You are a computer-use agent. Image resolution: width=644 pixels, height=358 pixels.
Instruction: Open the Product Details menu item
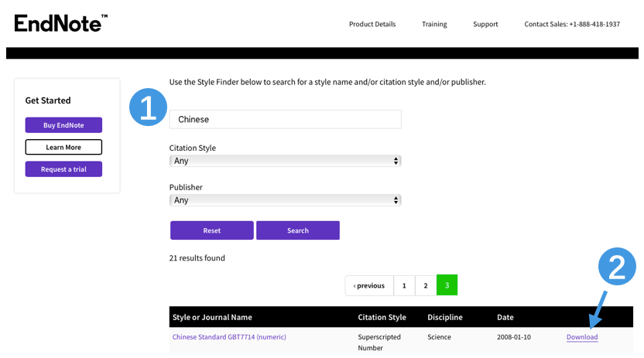tap(372, 24)
